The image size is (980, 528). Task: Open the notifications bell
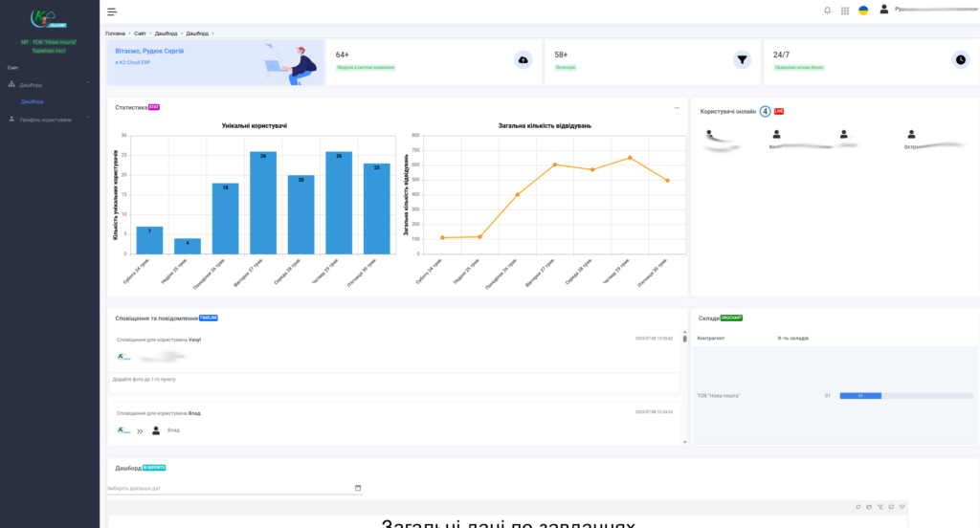tap(827, 11)
